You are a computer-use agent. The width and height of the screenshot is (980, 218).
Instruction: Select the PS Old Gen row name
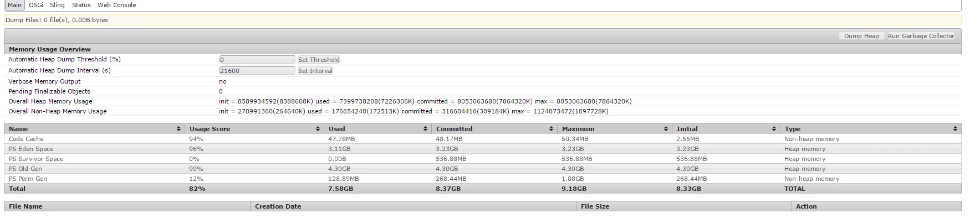pyautogui.click(x=25, y=169)
